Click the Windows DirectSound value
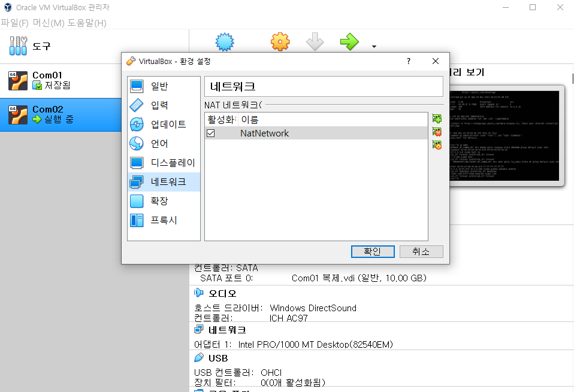The height and width of the screenshot is (392, 574). [313, 308]
